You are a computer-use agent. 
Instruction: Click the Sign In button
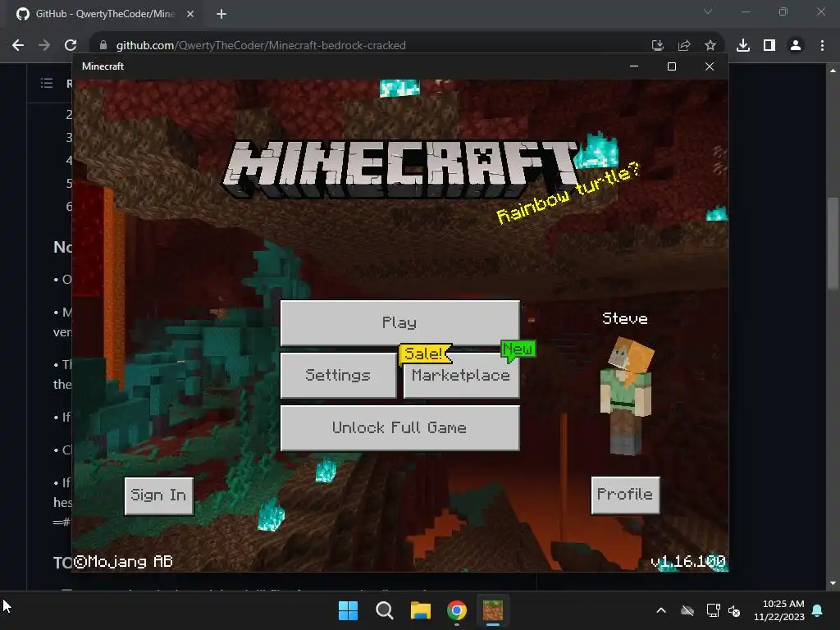tap(158, 495)
